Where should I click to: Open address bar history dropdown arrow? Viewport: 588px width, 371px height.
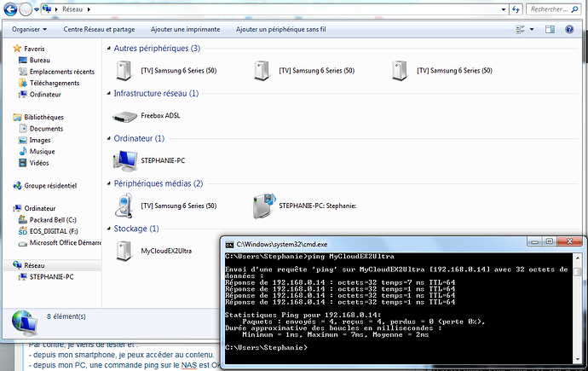(504, 9)
